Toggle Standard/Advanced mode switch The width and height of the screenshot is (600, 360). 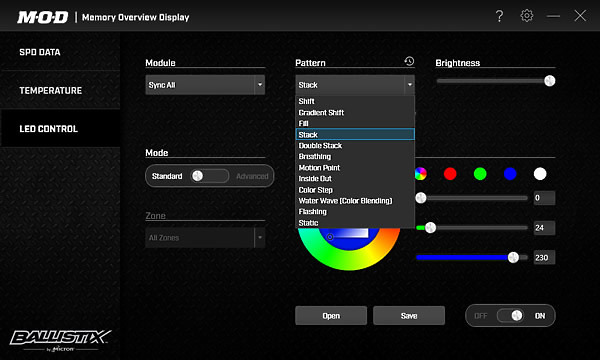click(x=210, y=176)
